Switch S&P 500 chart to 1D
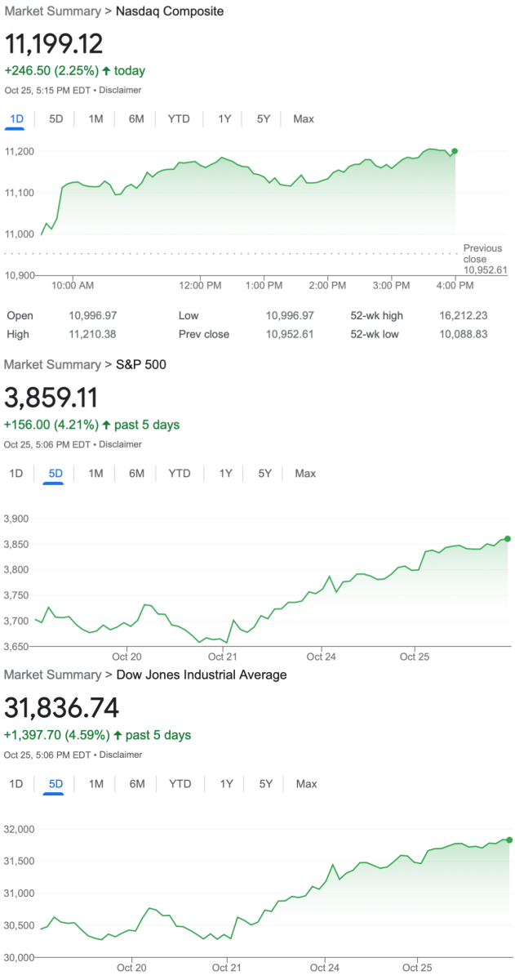 pyautogui.click(x=16, y=474)
